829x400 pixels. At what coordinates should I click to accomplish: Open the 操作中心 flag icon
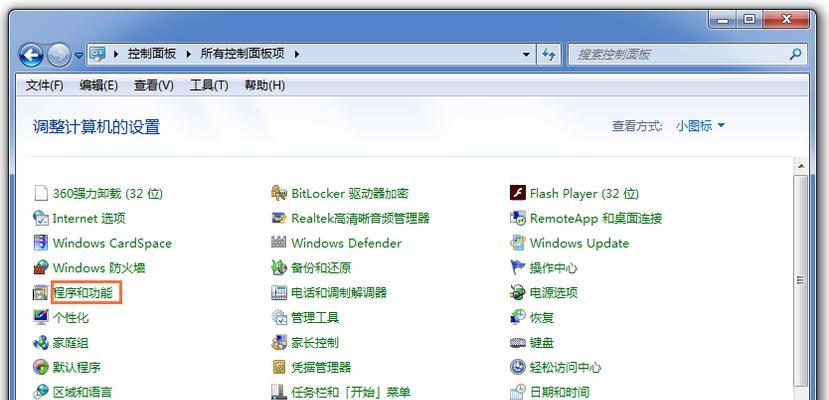pyautogui.click(x=518, y=268)
